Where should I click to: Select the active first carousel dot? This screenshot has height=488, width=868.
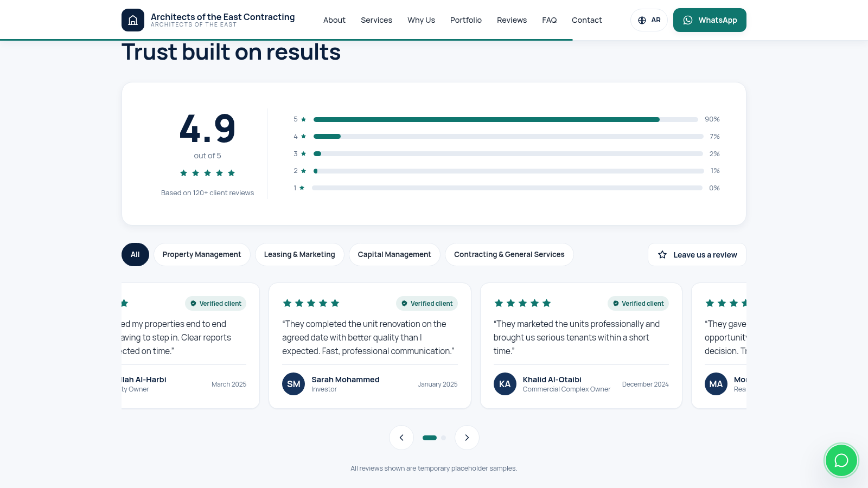click(x=430, y=438)
